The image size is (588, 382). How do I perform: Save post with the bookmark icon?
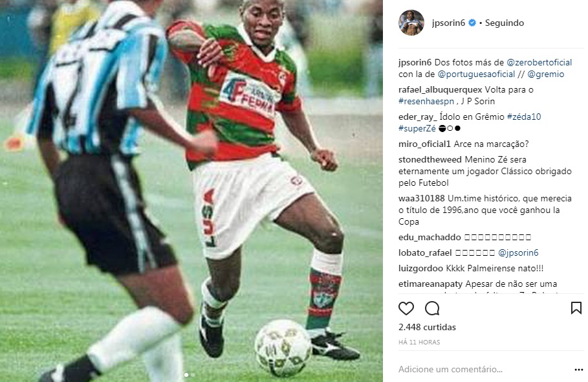(576, 308)
